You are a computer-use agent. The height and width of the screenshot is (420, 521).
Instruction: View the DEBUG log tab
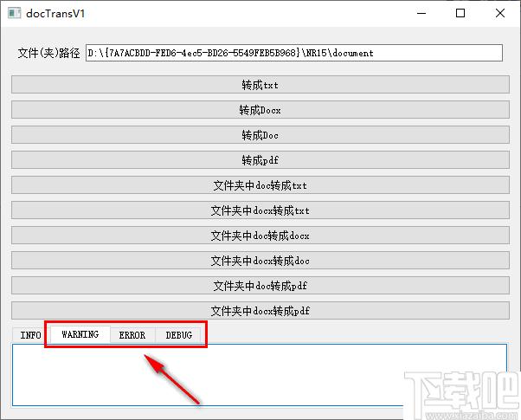pos(179,335)
